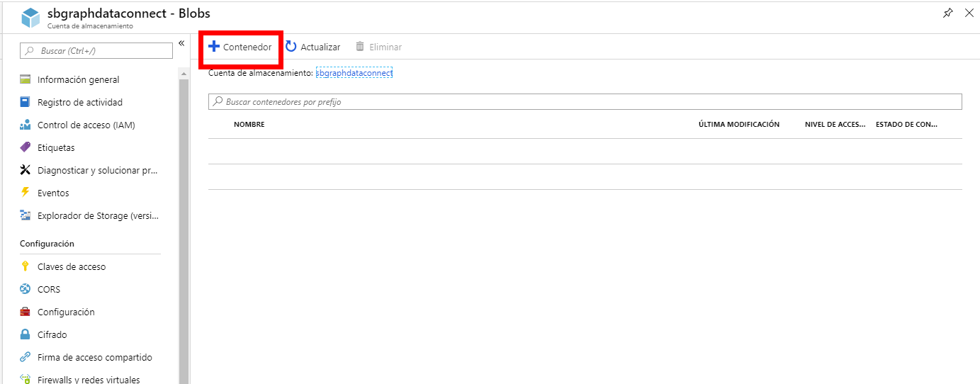Pin the blade with the pin icon
This screenshot has width=980, height=384.
948,13
